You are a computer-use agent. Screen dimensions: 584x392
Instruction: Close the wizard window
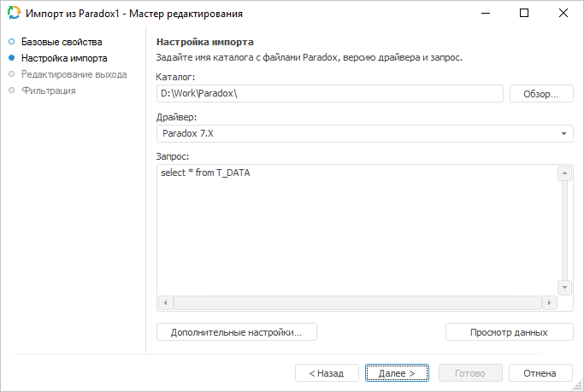563,14
